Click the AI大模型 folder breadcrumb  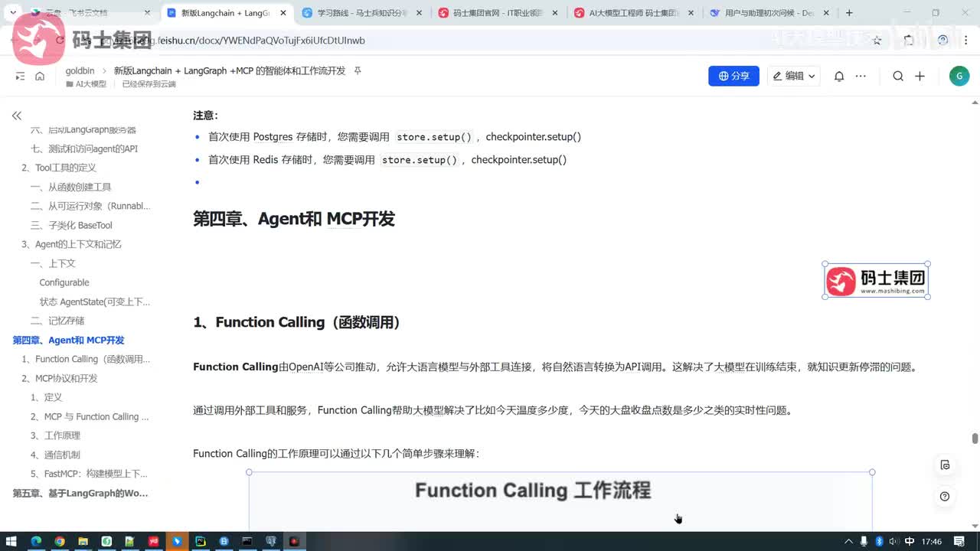click(87, 84)
